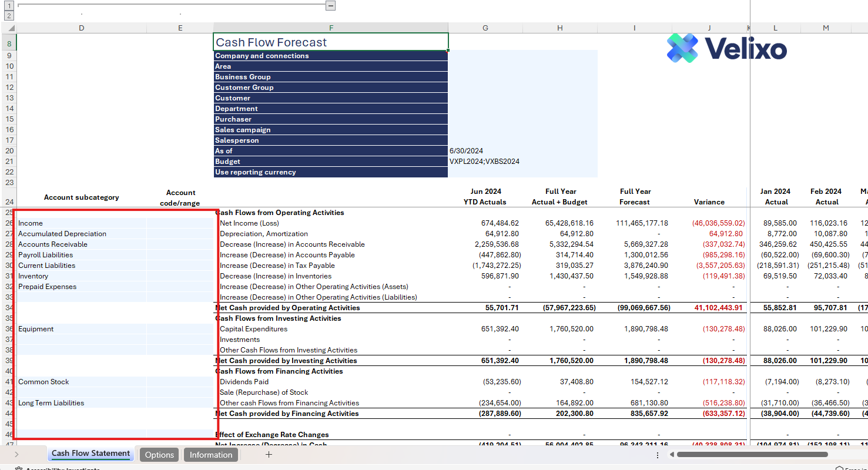
Task: Click the sheet tab scroll right arrow
Action: tap(16, 454)
